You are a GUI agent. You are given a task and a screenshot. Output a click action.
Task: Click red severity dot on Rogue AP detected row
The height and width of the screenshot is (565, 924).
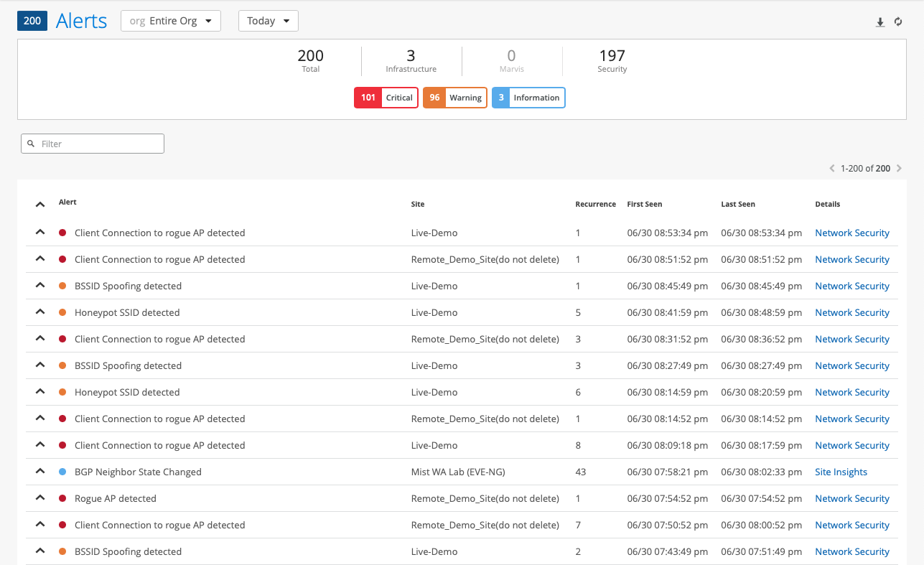tap(62, 499)
